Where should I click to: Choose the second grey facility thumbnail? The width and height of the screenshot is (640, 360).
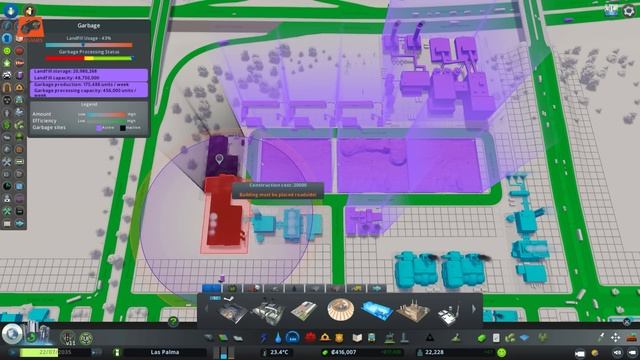tap(268, 312)
